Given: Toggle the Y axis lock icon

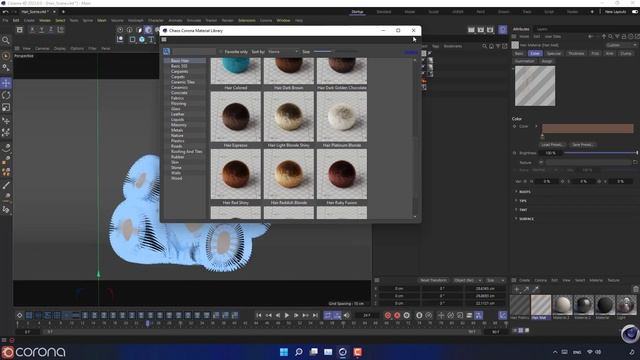Looking at the screenshot, I should pos(41,30).
